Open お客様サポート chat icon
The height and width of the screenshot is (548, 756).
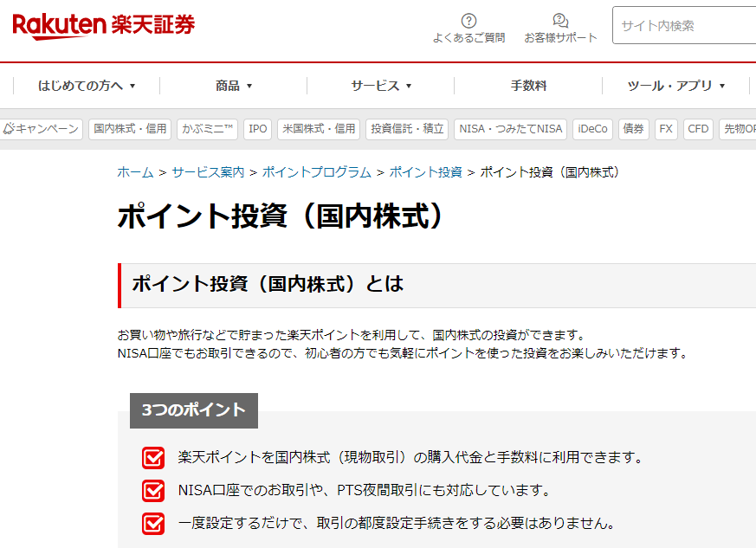(x=560, y=21)
